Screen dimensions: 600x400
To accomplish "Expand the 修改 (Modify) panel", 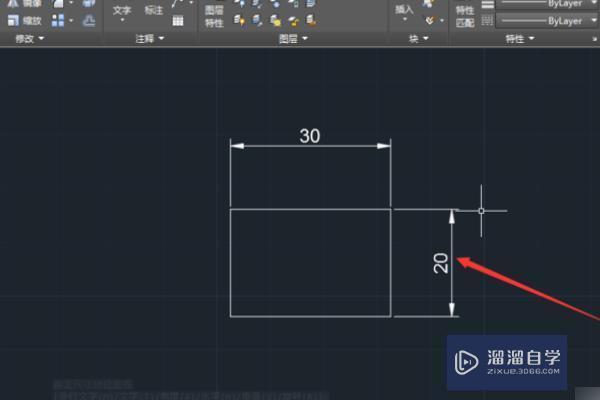I will pyautogui.click(x=29, y=39).
